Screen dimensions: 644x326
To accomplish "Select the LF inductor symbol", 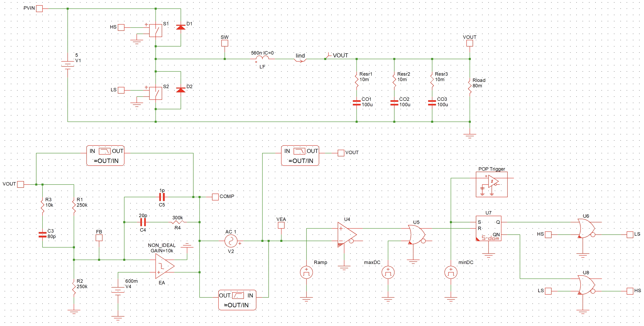I will pyautogui.click(x=262, y=58).
